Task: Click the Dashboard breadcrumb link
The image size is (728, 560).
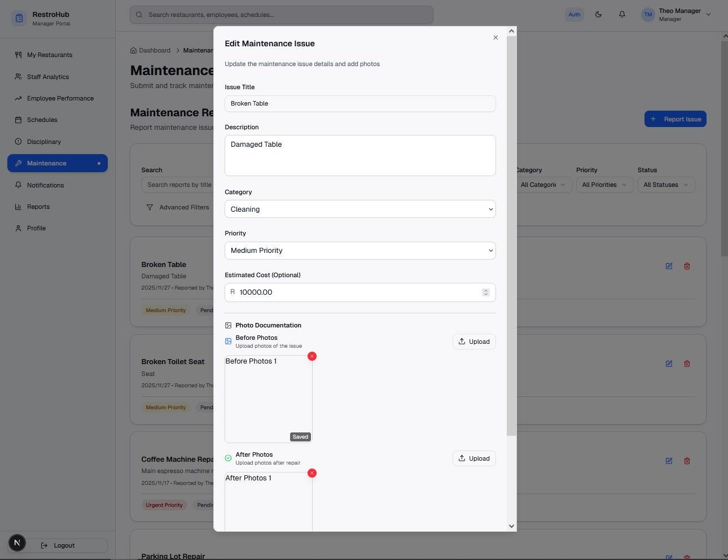Action: (150, 50)
